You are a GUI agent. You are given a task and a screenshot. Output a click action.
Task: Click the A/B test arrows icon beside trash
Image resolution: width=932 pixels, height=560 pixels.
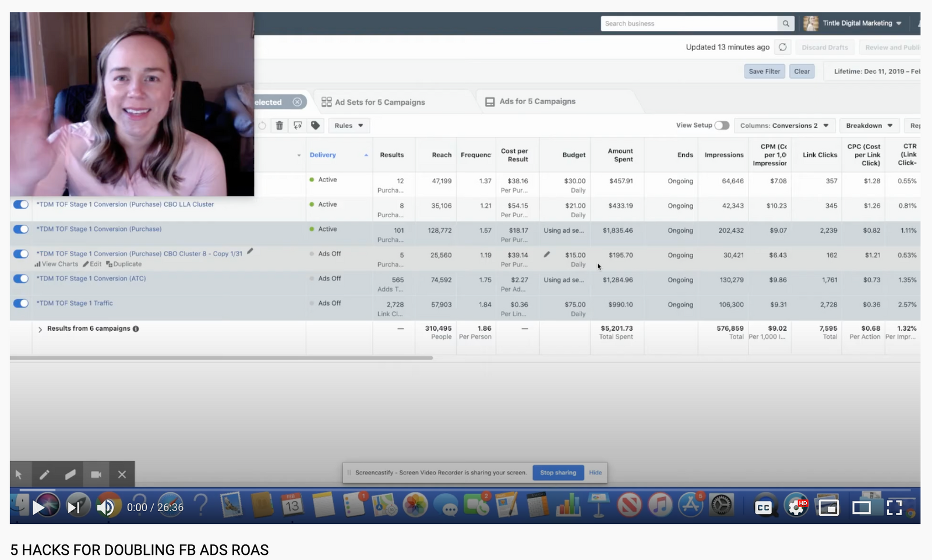pos(297,125)
